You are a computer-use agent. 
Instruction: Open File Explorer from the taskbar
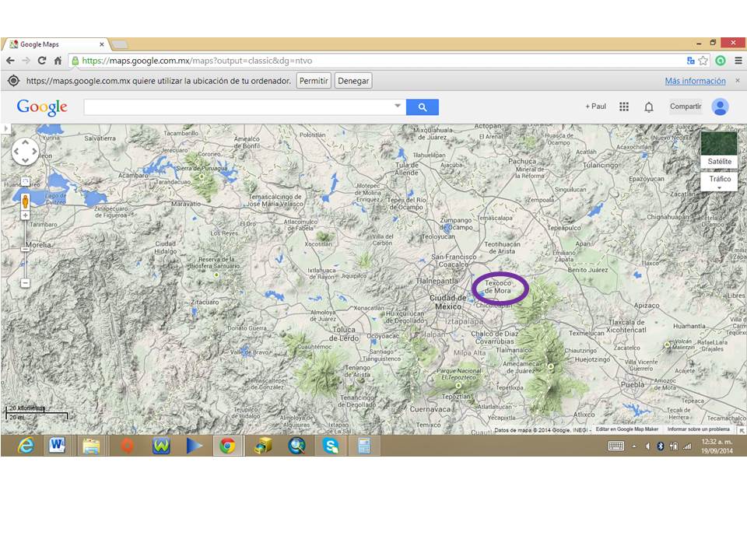(x=91, y=446)
